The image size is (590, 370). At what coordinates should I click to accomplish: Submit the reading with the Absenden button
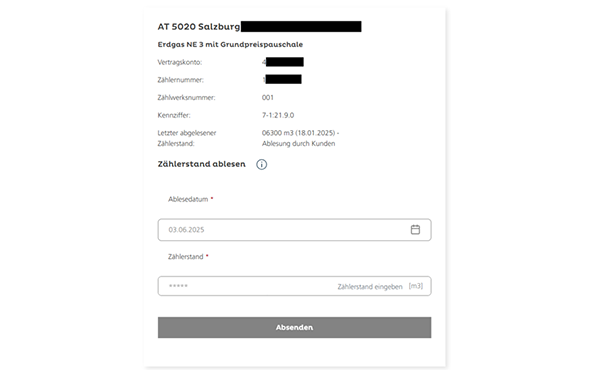pos(294,327)
